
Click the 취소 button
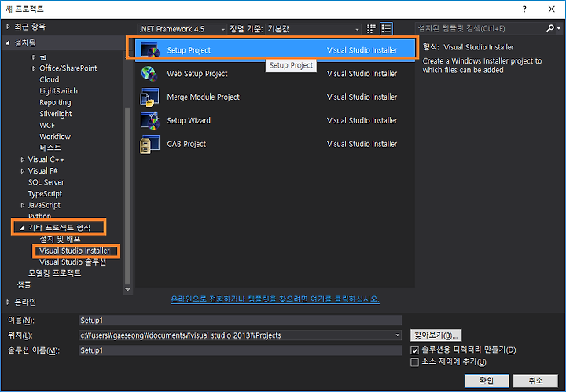[535, 380]
